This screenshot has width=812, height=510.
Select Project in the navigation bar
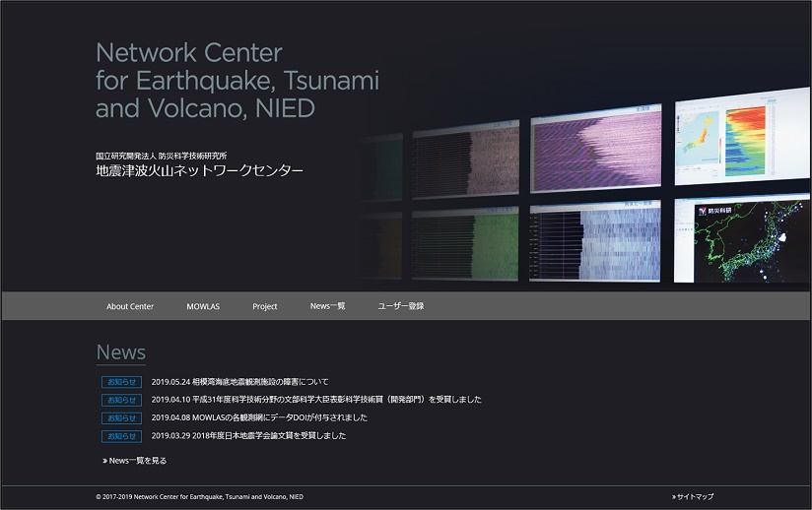265,306
